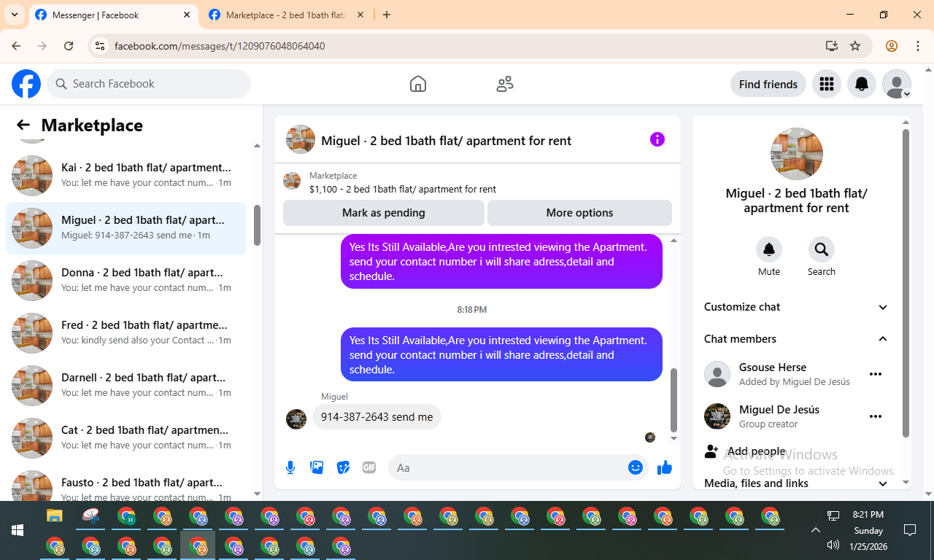This screenshot has height=560, width=934.
Task: Show hidden system tray icons
Action: [816, 530]
